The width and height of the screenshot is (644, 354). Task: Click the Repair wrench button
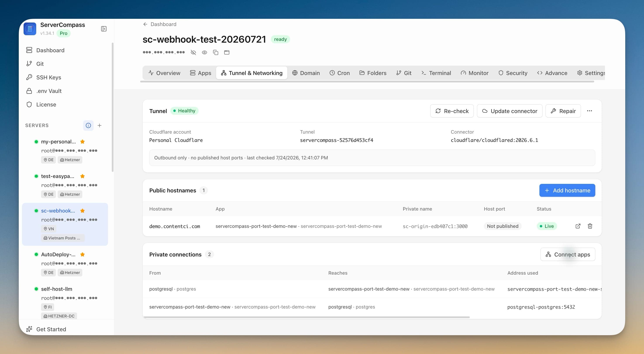[x=563, y=111]
